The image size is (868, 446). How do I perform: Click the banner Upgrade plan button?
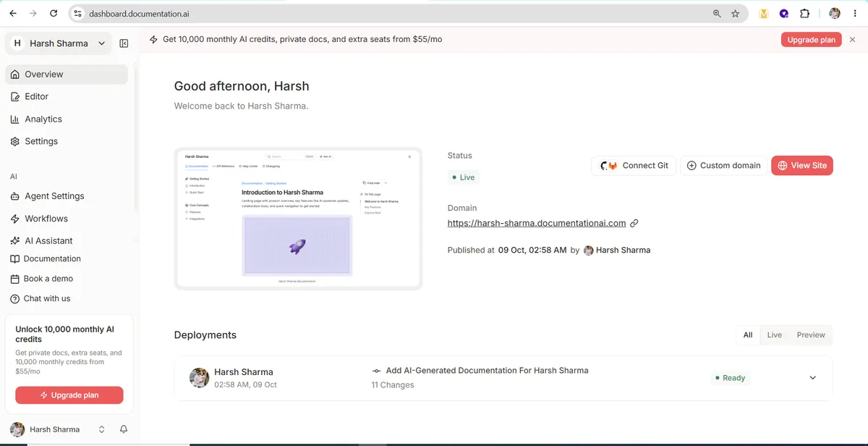(811, 40)
